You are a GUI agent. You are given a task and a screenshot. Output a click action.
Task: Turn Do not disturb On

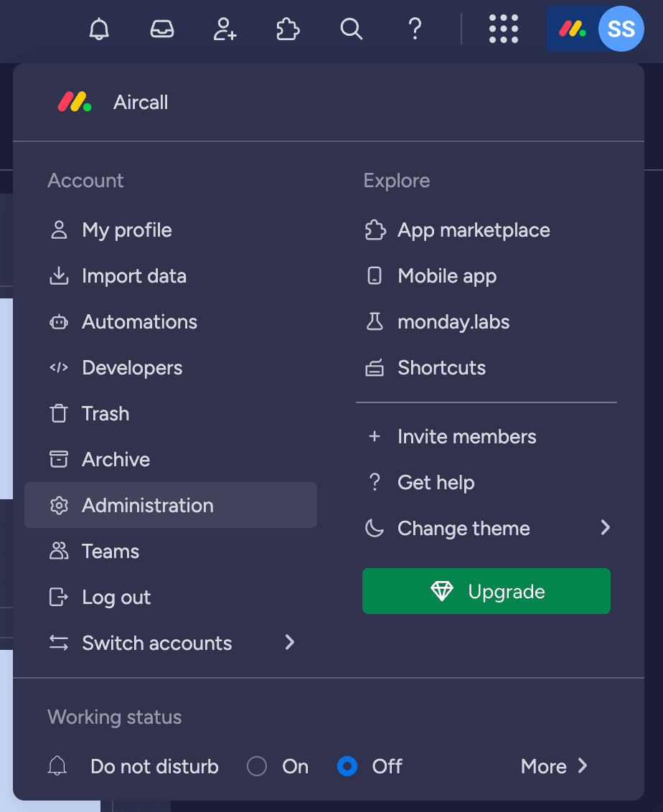(257, 767)
